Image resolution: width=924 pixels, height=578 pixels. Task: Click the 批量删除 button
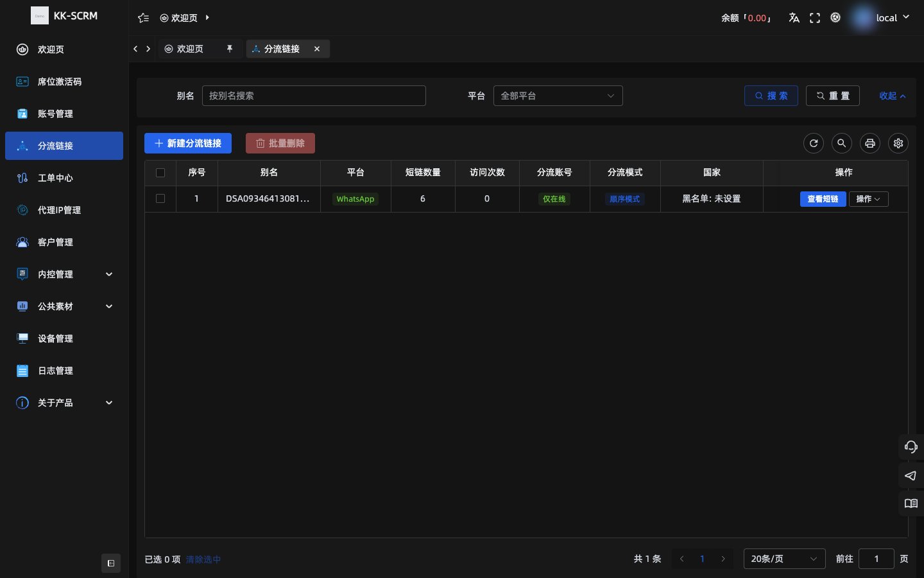click(280, 143)
